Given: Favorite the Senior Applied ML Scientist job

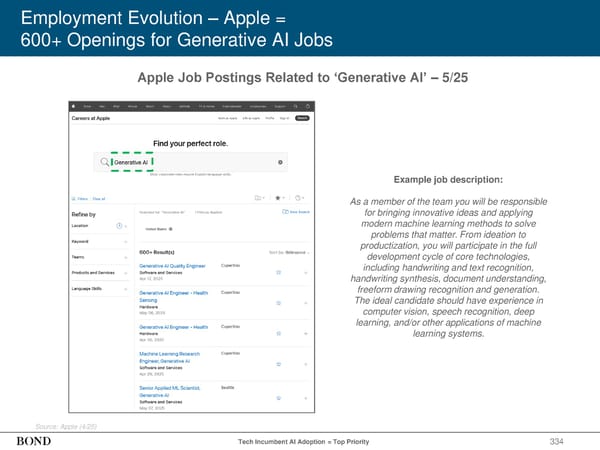Looking at the screenshot, I should click(x=279, y=396).
